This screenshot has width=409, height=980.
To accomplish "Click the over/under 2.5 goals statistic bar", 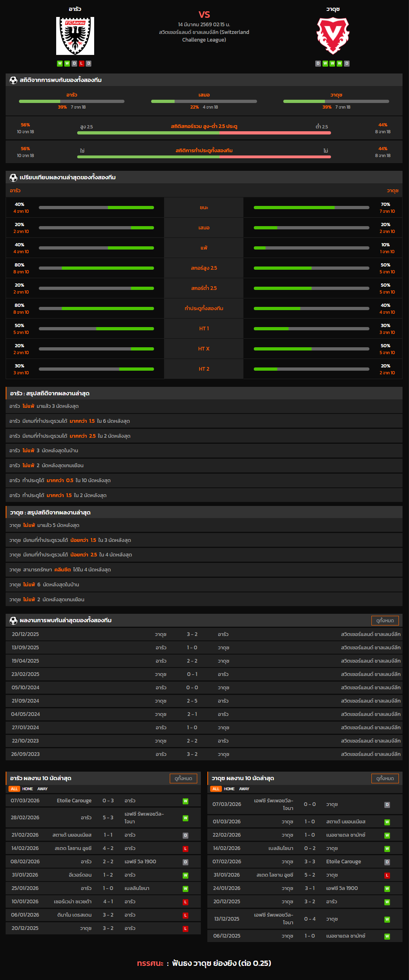I will click(x=204, y=132).
